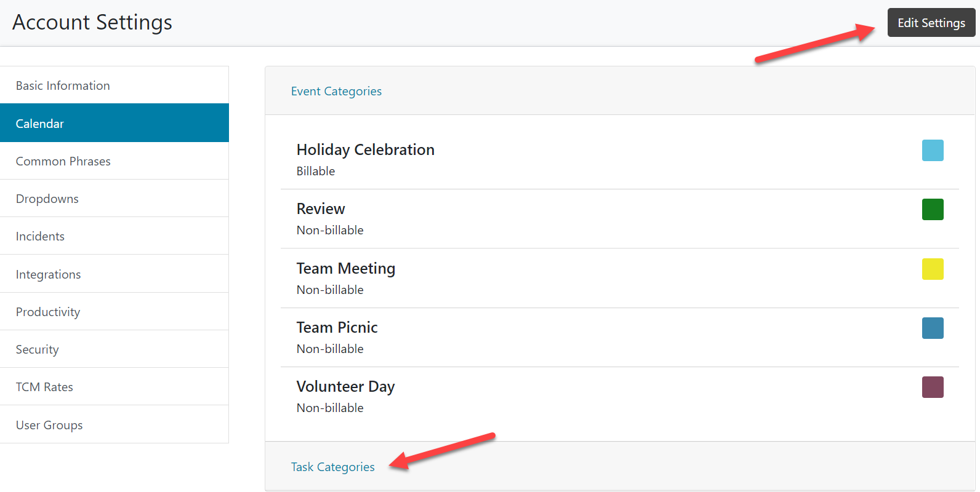Open the Basic Information settings section

coord(63,85)
